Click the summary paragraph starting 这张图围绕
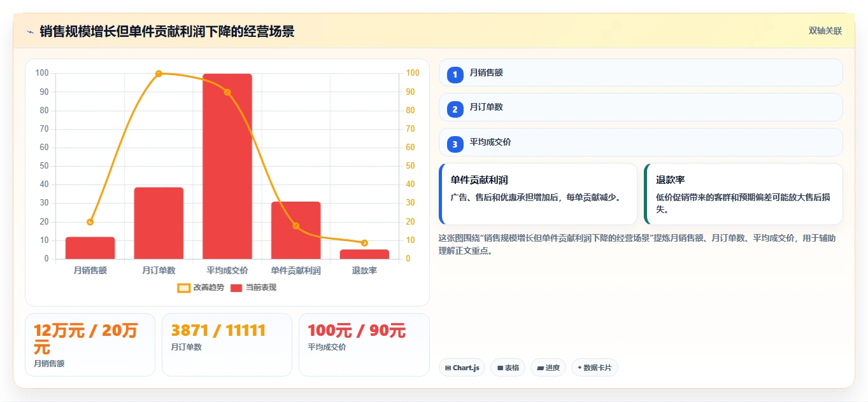This screenshot has width=868, height=402. pyautogui.click(x=637, y=244)
